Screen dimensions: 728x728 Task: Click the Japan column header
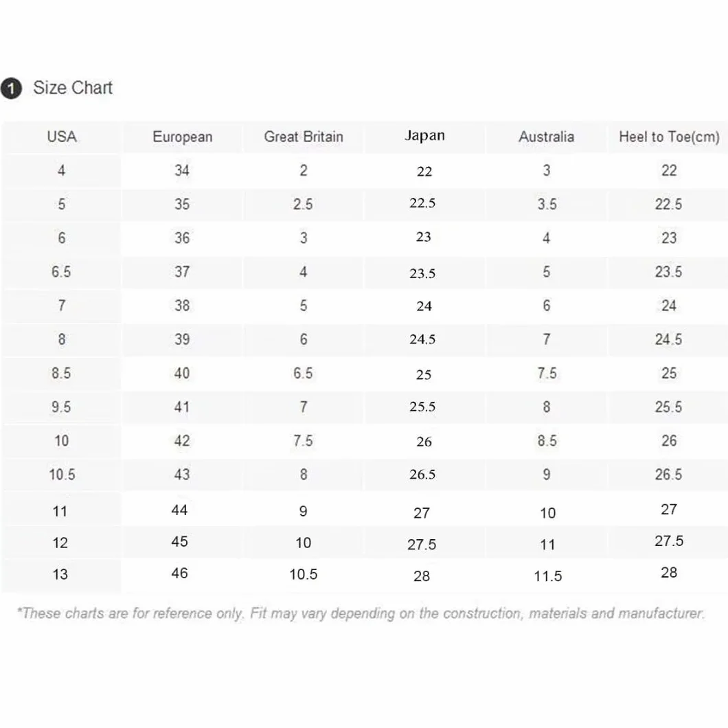pos(424,135)
